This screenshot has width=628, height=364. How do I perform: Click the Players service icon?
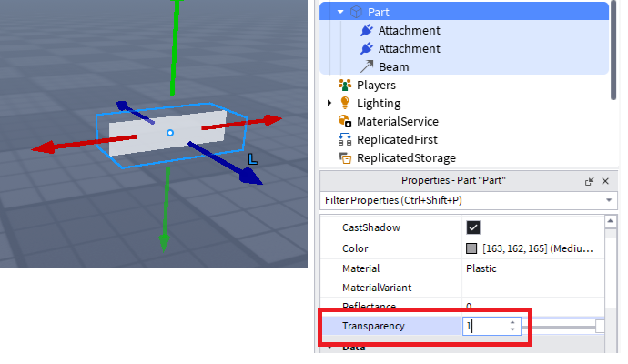pos(345,85)
